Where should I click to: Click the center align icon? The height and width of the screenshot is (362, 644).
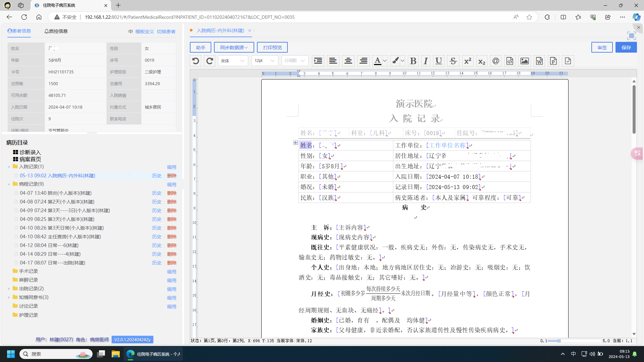348,61
